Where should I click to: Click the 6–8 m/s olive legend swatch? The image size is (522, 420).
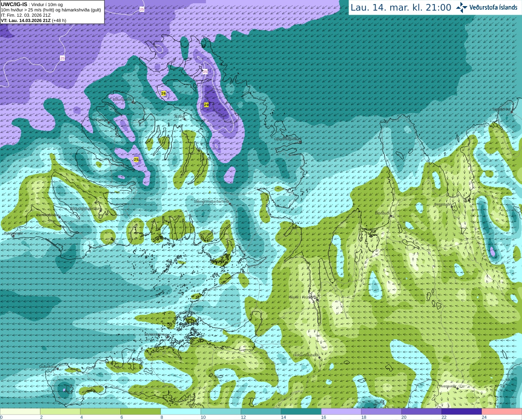(141, 411)
